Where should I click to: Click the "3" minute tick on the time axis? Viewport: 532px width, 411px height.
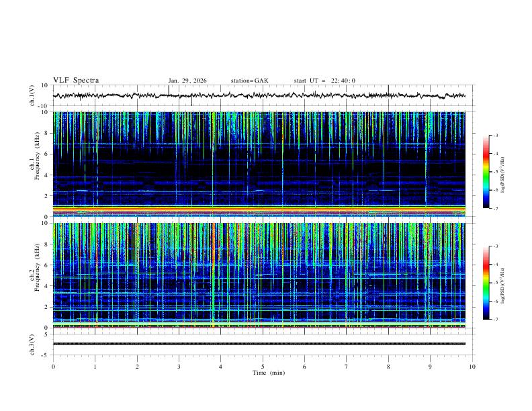click(179, 367)
